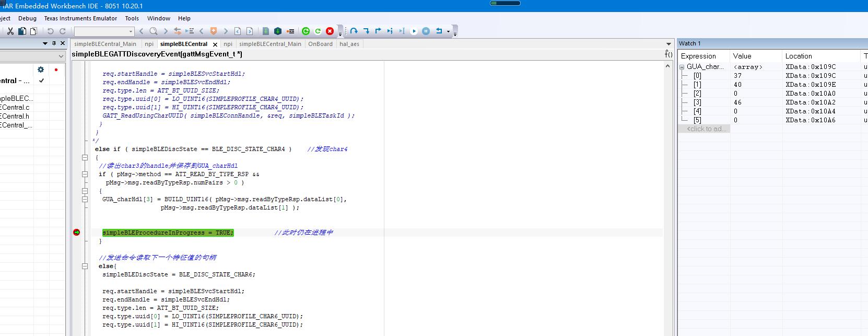Open the Find magnifier tool
The image size is (868, 336).
(153, 31)
